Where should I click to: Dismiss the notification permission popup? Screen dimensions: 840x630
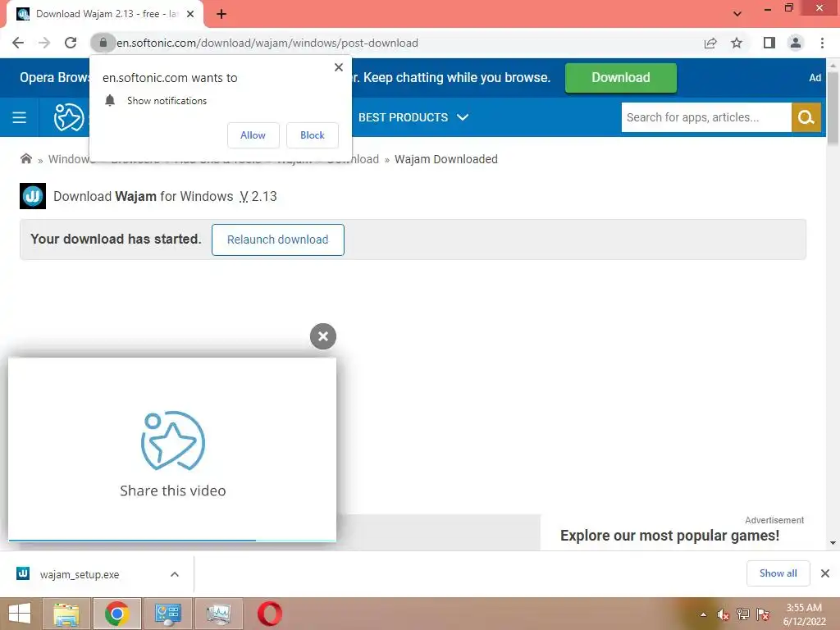(x=339, y=67)
